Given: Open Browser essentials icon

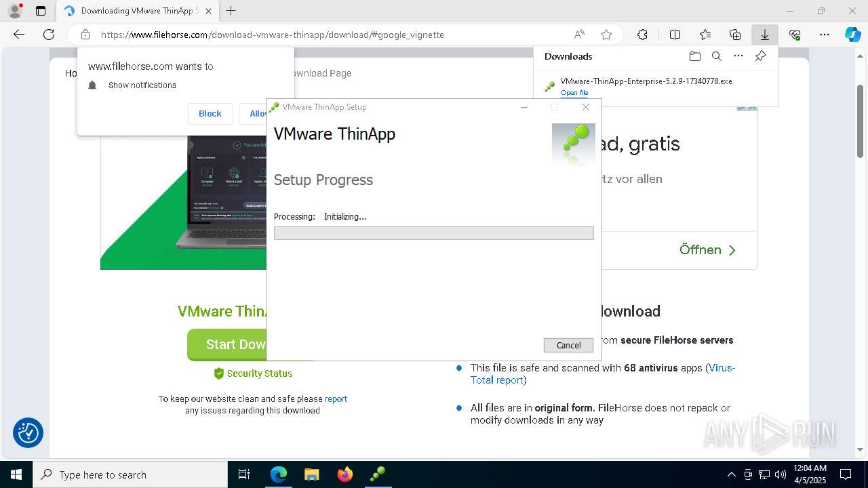Looking at the screenshot, I should click(x=795, y=35).
